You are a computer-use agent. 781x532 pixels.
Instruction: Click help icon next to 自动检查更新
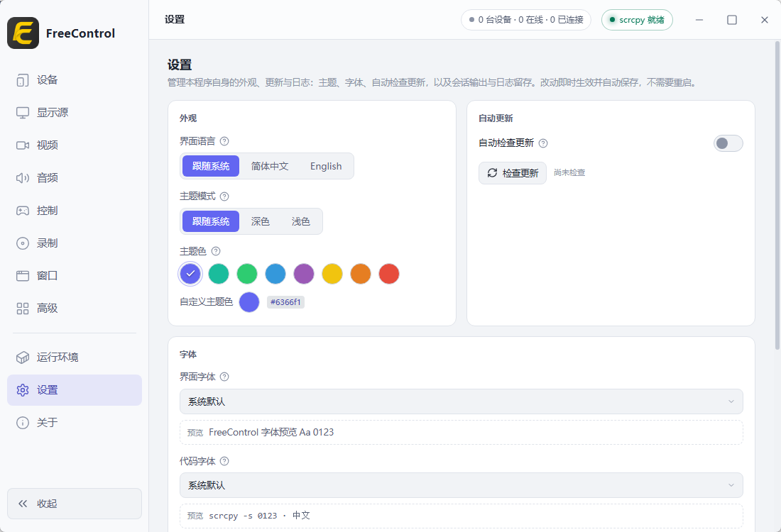(543, 143)
